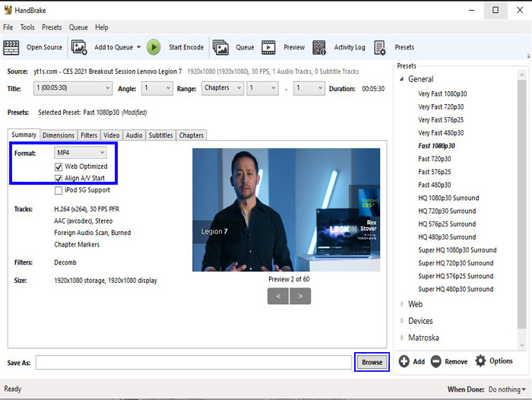Show the next preview image
The height and width of the screenshot is (400, 532).
[300, 296]
